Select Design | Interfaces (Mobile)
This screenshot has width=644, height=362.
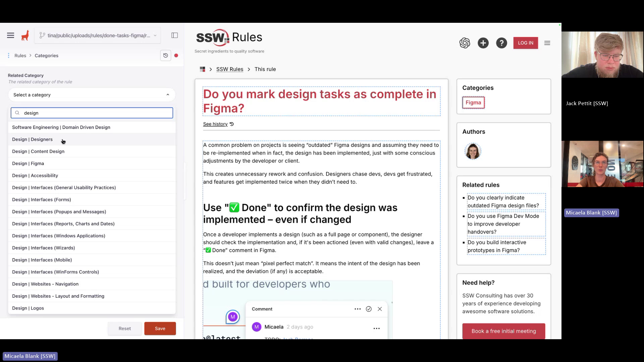click(92, 260)
